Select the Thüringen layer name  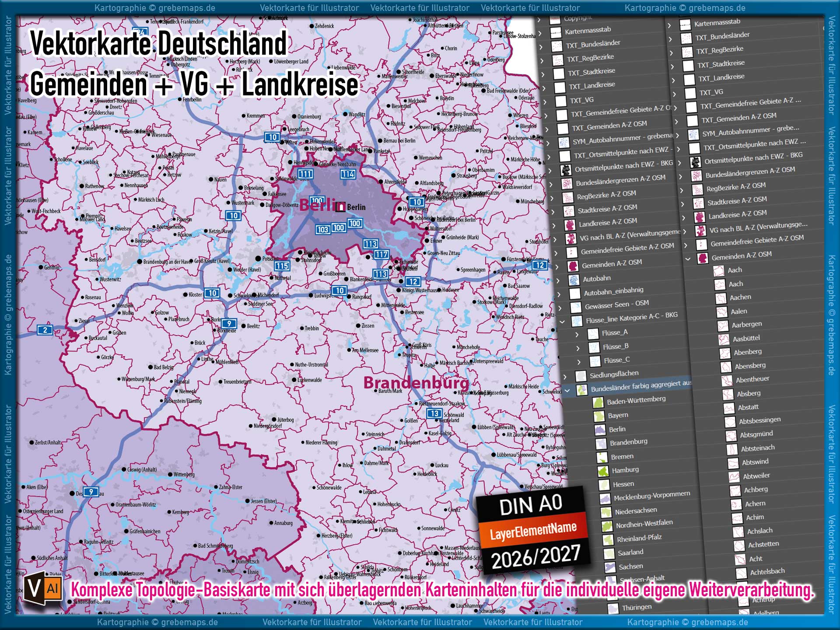coord(637,607)
